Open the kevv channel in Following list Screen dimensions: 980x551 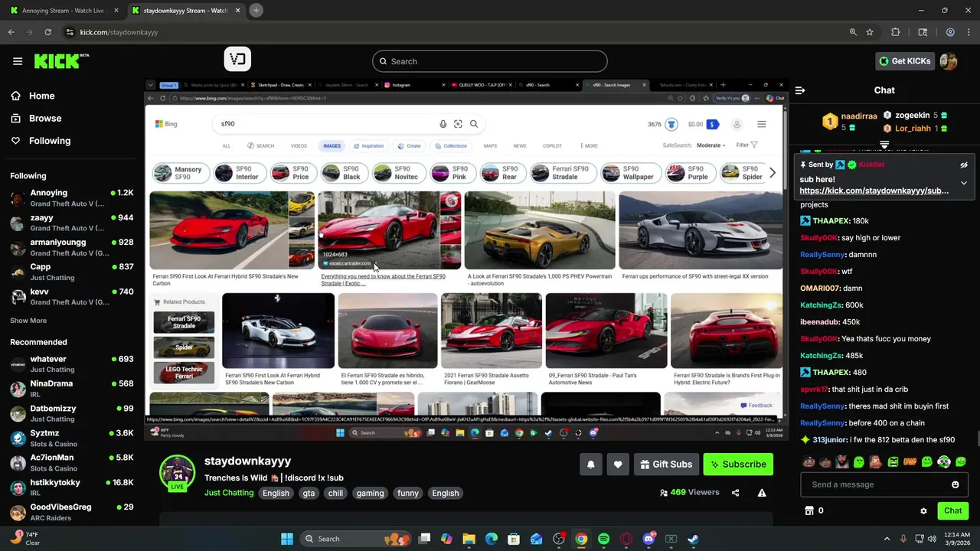click(x=72, y=296)
